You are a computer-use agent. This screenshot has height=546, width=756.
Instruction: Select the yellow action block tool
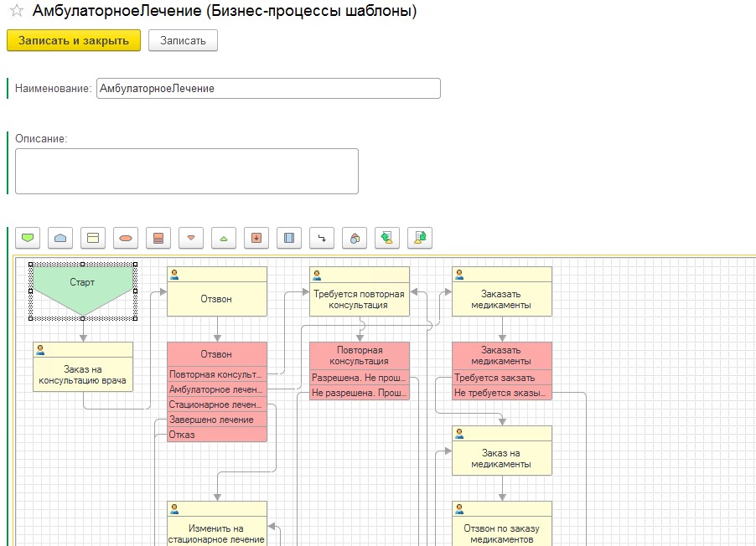point(93,238)
